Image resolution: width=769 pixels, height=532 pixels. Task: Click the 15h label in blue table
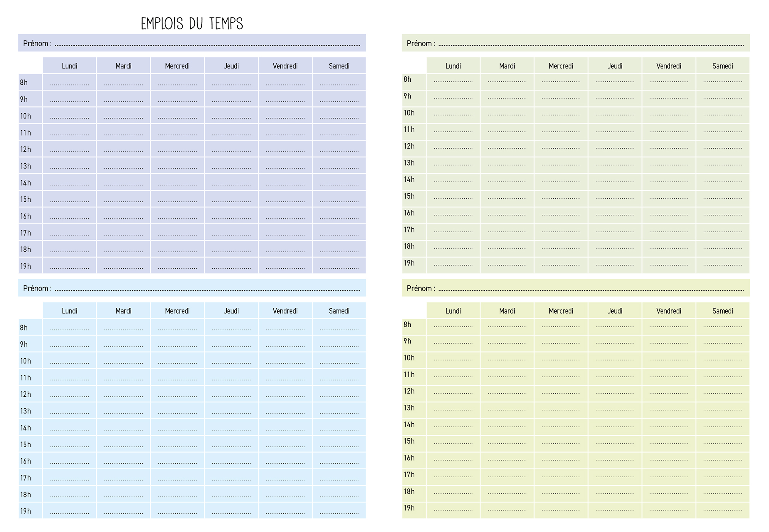[x=26, y=444]
